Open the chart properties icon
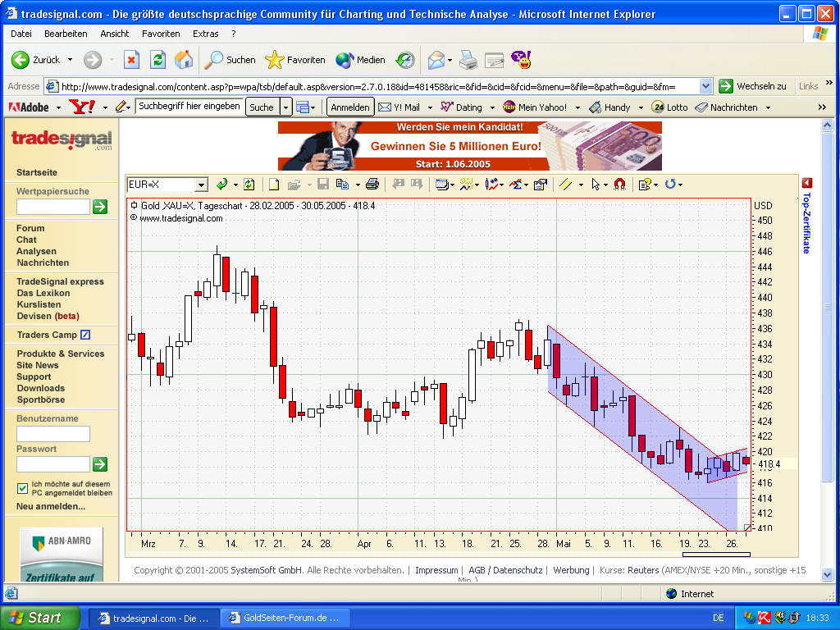Viewport: 840px width, 630px height. [541, 185]
